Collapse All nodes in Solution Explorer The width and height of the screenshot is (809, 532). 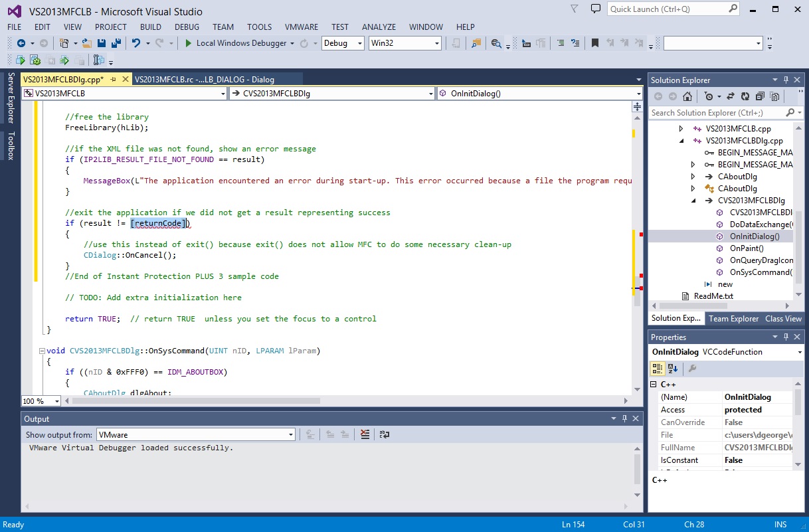[x=760, y=96]
